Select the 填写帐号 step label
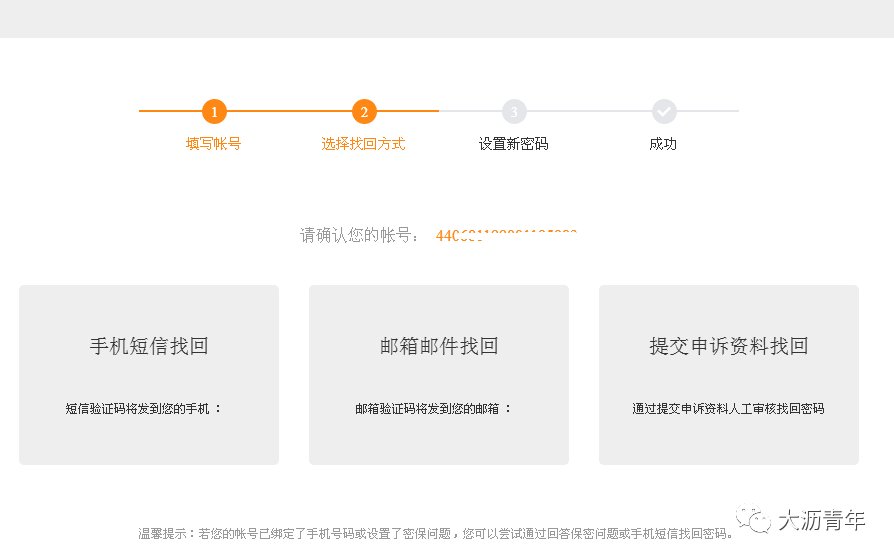 tap(214, 144)
